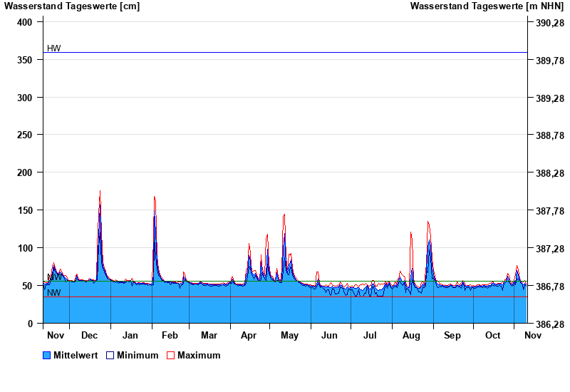Pick the Oct month label on the axis

[x=493, y=335]
